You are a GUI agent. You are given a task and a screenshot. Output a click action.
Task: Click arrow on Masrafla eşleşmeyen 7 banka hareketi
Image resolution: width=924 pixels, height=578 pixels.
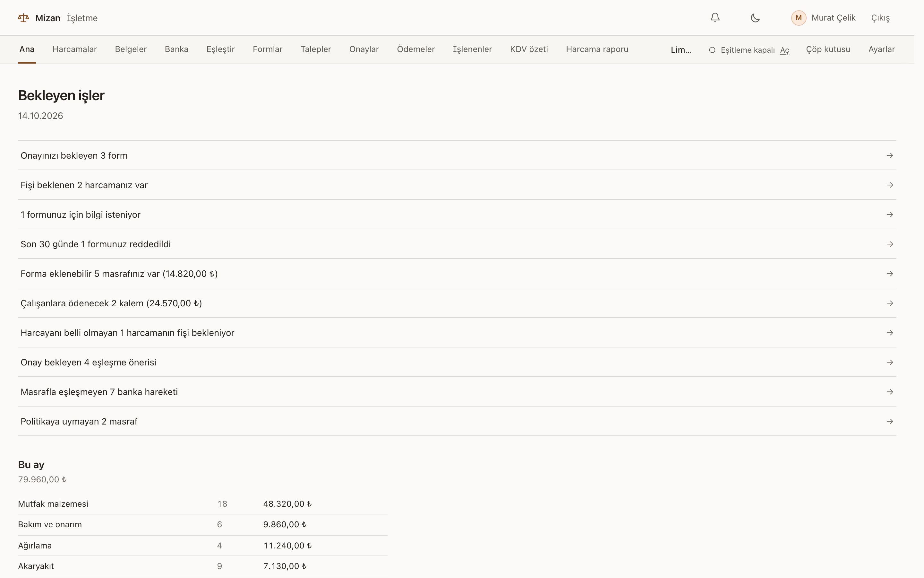click(890, 392)
